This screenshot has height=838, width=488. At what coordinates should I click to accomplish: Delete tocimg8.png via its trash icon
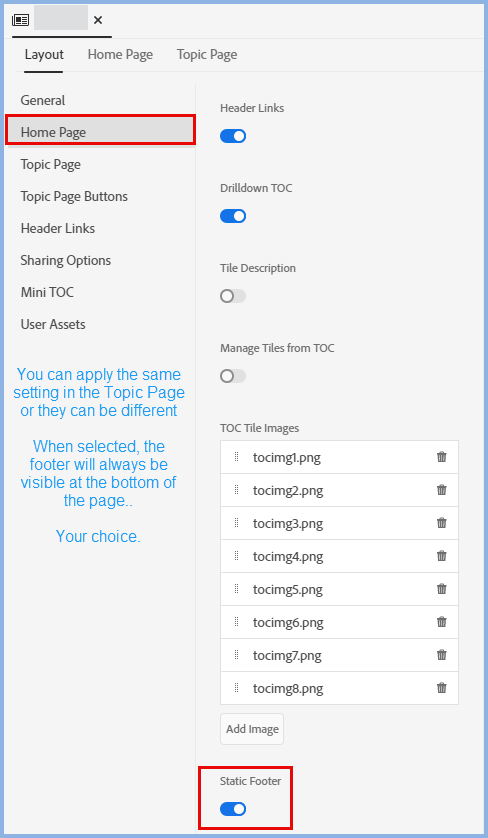click(x=441, y=688)
